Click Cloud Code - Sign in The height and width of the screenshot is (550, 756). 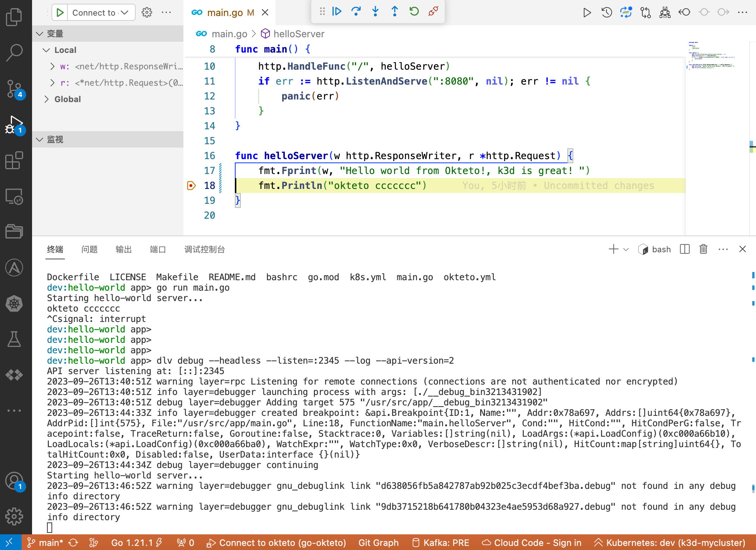tap(532, 543)
